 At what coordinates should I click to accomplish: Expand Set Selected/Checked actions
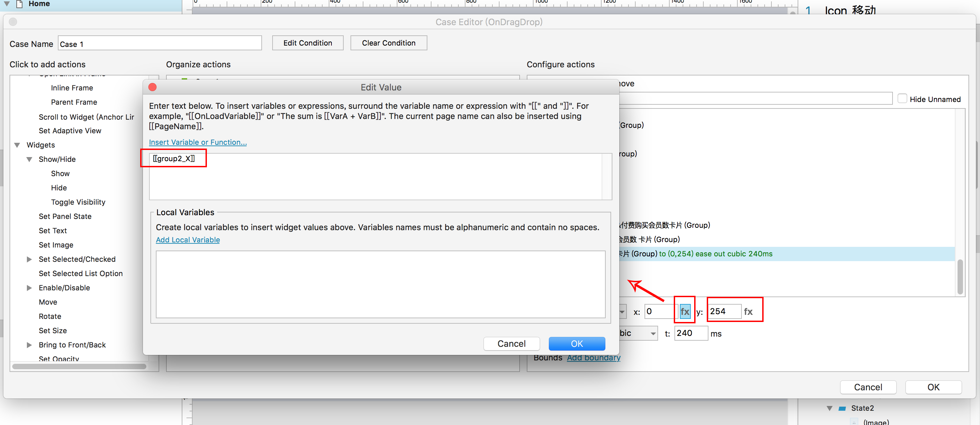tap(29, 259)
